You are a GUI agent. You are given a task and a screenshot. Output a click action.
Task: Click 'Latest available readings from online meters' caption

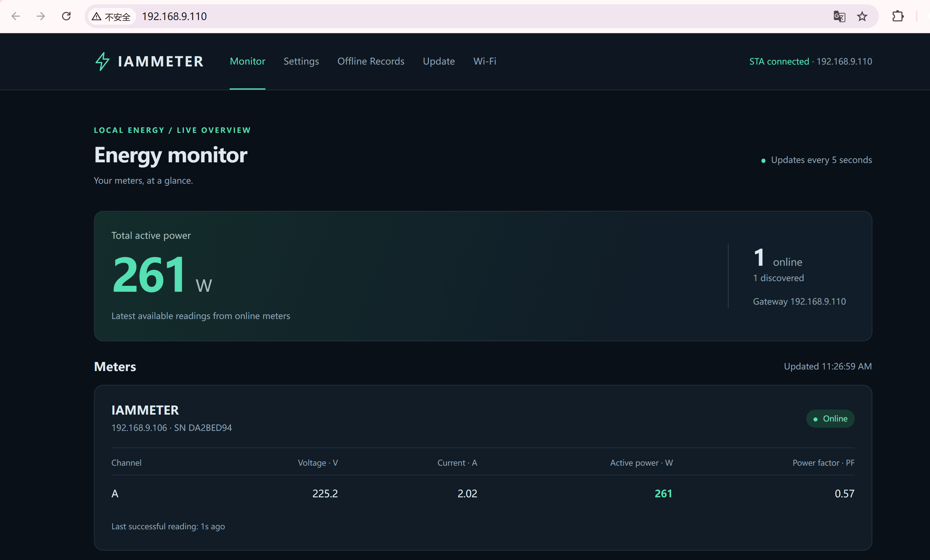click(x=201, y=316)
